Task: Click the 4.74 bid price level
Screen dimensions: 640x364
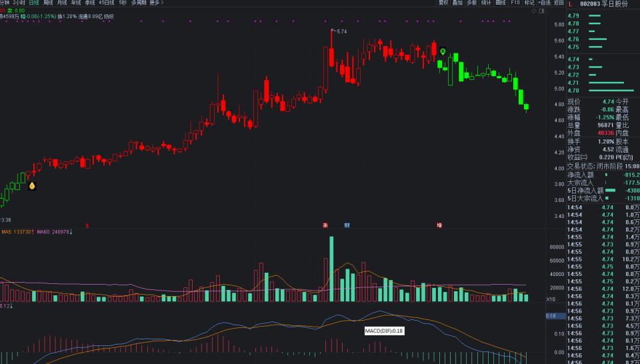Action: [573, 59]
